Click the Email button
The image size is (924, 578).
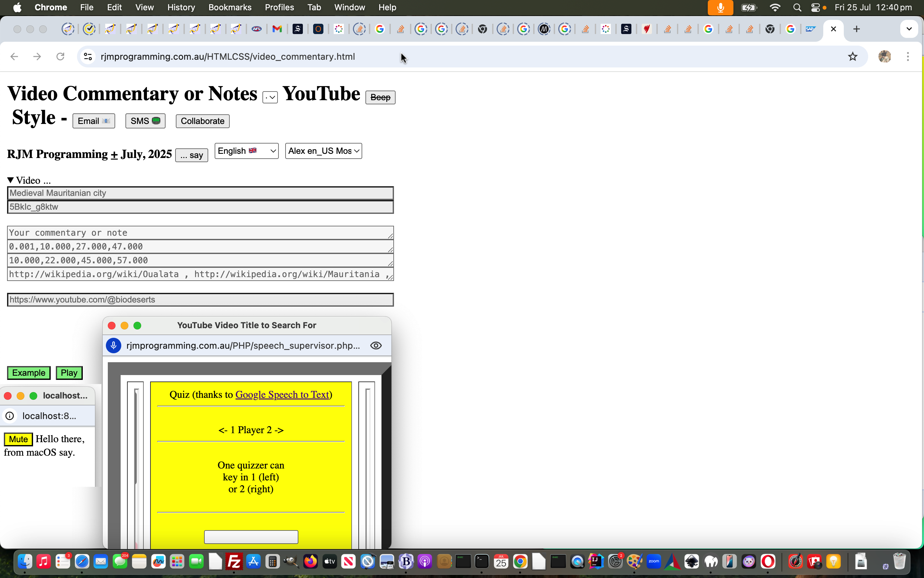coord(94,121)
